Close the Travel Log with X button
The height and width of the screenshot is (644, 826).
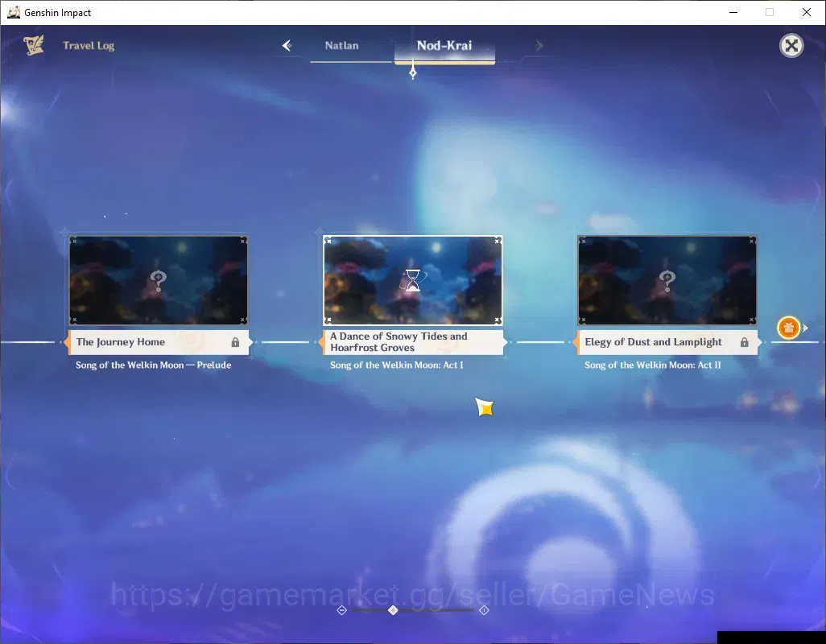click(x=791, y=46)
